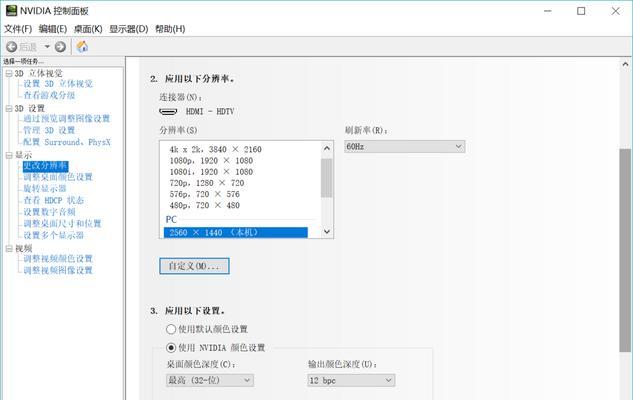
Task: Select resolution 1080i, 1920 × 1080
Action: click(211, 172)
